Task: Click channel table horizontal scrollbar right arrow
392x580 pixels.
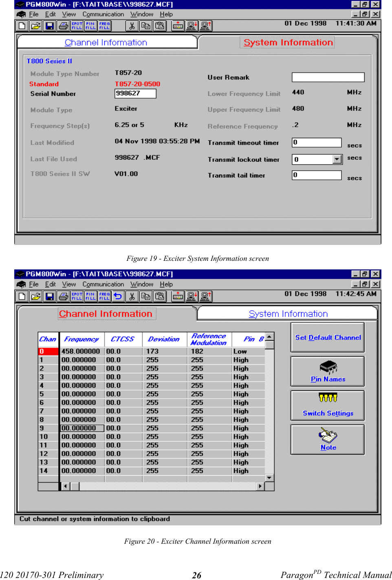Action: [260, 486]
